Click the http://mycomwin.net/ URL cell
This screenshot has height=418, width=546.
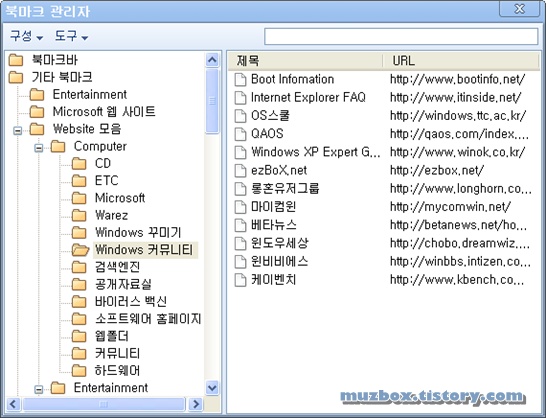tap(451, 207)
